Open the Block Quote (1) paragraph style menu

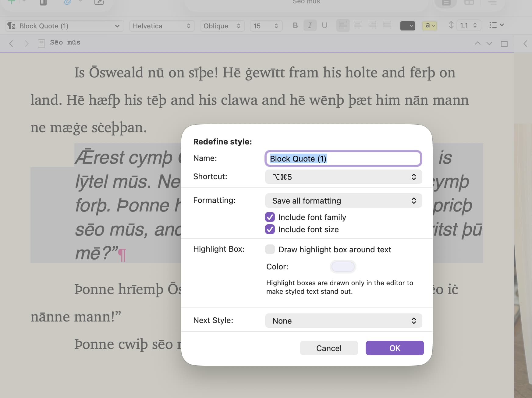coord(64,26)
